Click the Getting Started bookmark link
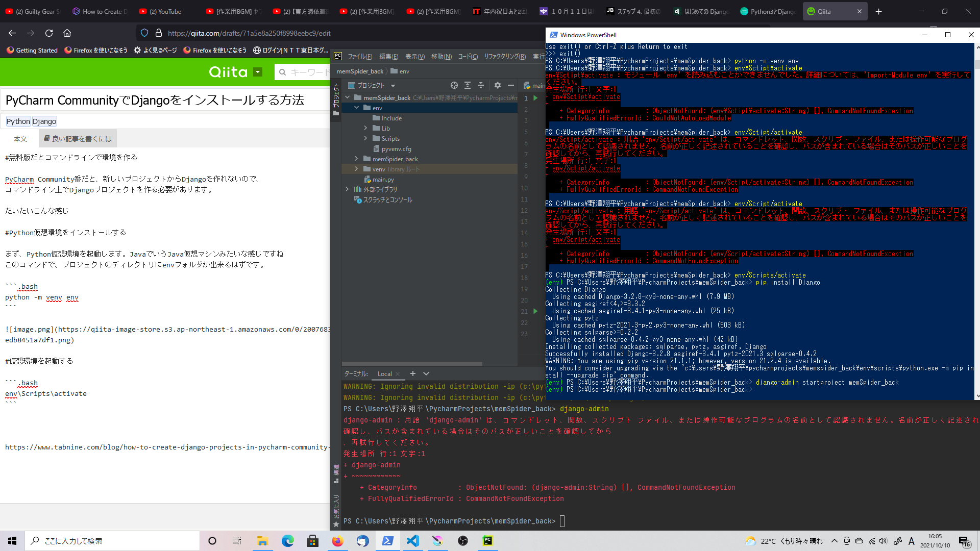 coord(32,50)
